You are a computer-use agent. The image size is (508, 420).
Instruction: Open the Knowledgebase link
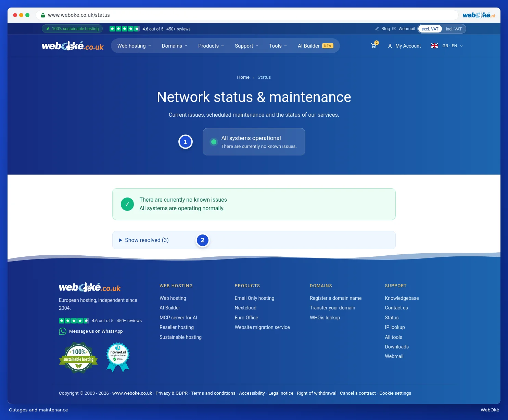402,298
